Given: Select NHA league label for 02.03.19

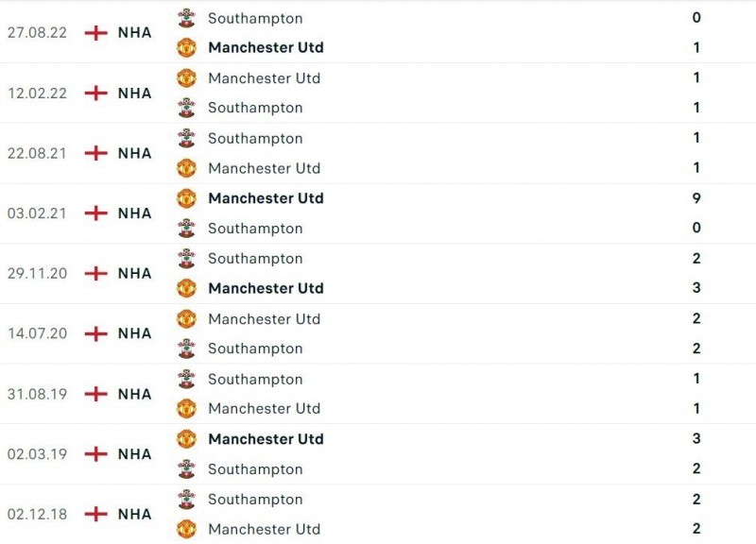Looking at the screenshot, I should pyautogui.click(x=134, y=454).
